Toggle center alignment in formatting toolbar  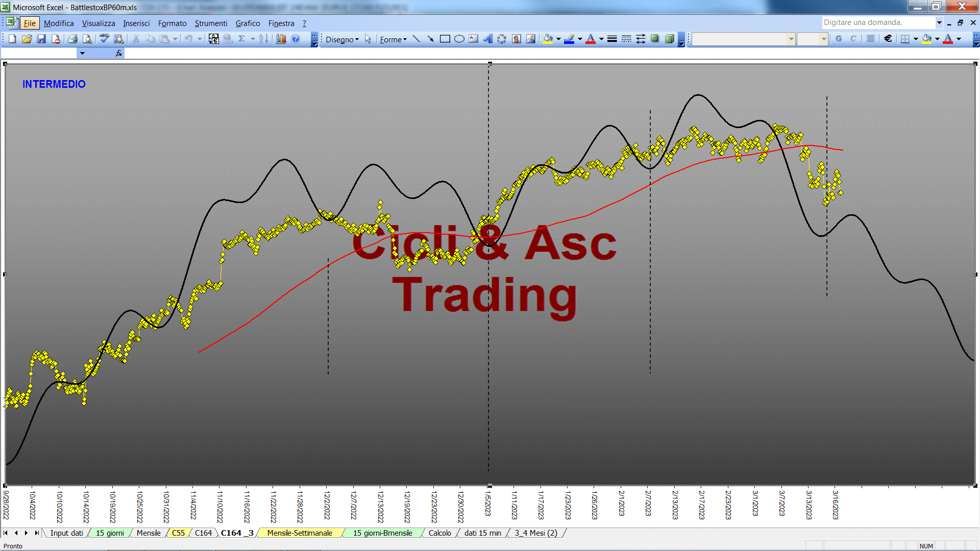coord(871,39)
